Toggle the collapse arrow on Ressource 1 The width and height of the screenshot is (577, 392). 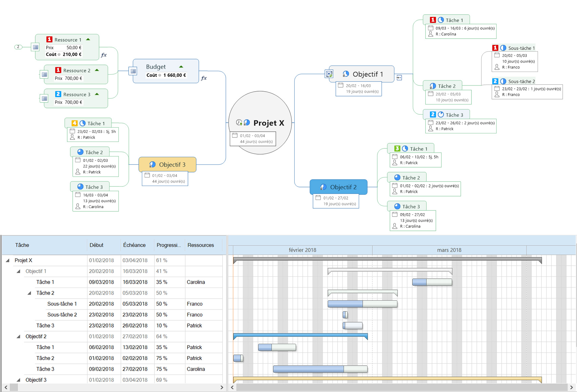click(88, 39)
